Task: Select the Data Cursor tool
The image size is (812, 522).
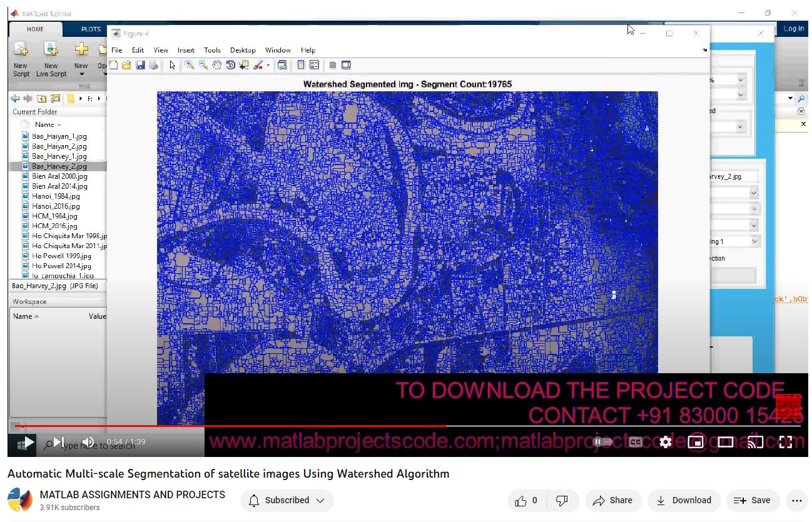Action: [244, 65]
